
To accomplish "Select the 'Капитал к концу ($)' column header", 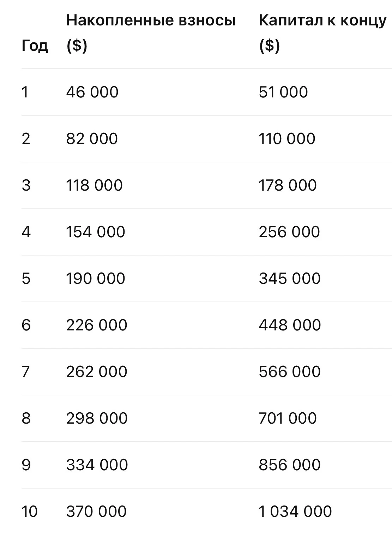I will pos(322,33).
